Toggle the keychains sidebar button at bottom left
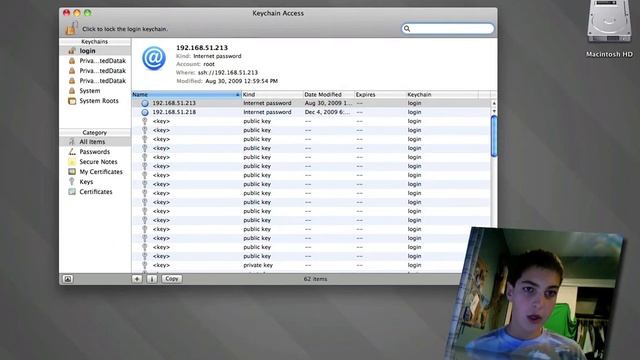Image resolution: width=640 pixels, height=360 pixels. point(68,279)
